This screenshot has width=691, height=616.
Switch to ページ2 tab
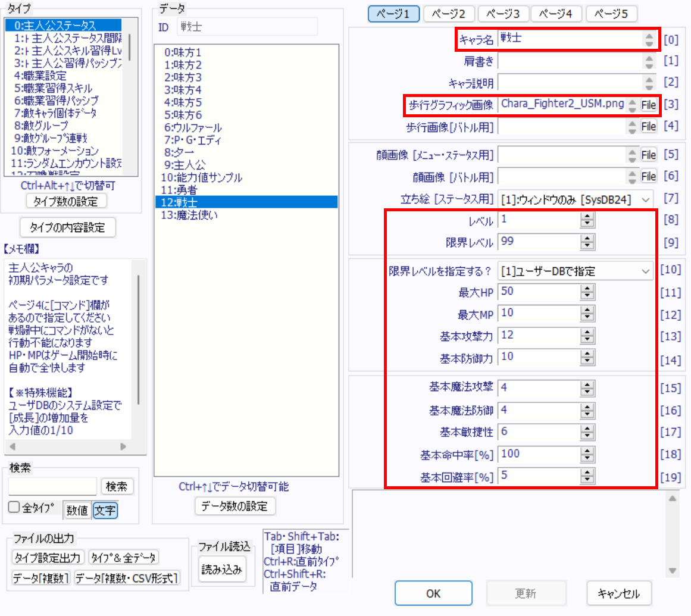pos(449,13)
